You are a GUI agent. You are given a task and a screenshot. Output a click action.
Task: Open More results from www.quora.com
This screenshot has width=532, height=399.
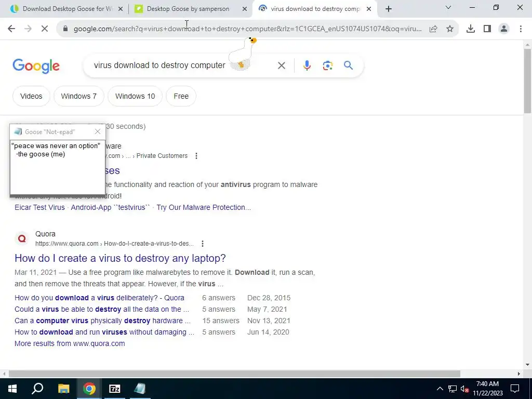70,343
